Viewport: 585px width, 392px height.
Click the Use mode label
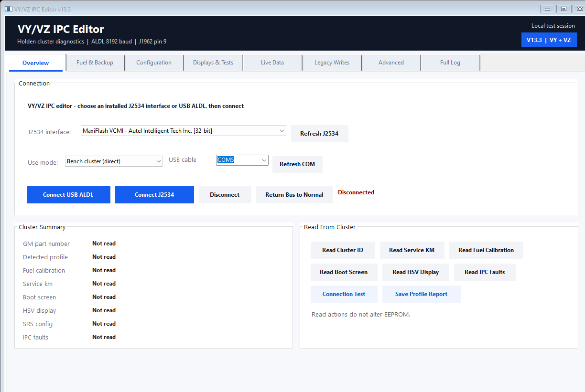43,163
